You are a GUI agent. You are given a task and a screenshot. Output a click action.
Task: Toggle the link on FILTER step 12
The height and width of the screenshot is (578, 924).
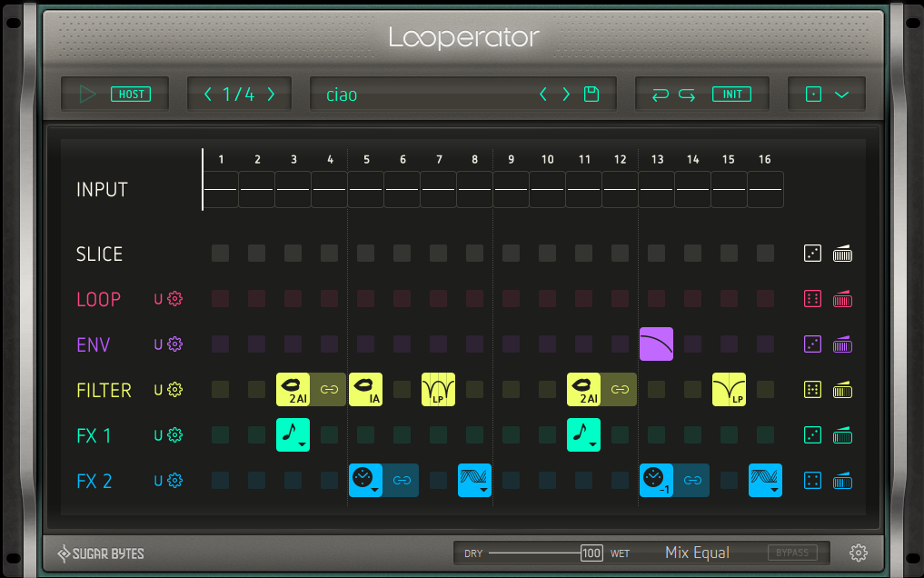coord(620,389)
